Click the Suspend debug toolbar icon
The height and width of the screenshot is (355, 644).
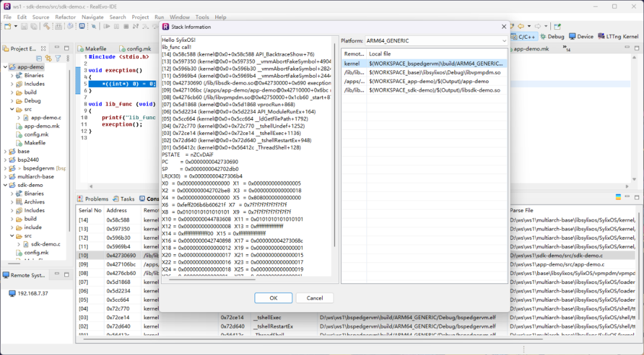coord(116,26)
